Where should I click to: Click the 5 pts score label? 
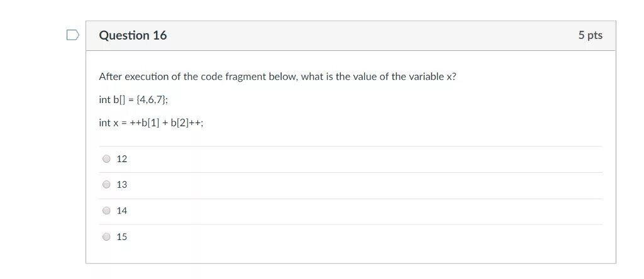[x=590, y=35]
